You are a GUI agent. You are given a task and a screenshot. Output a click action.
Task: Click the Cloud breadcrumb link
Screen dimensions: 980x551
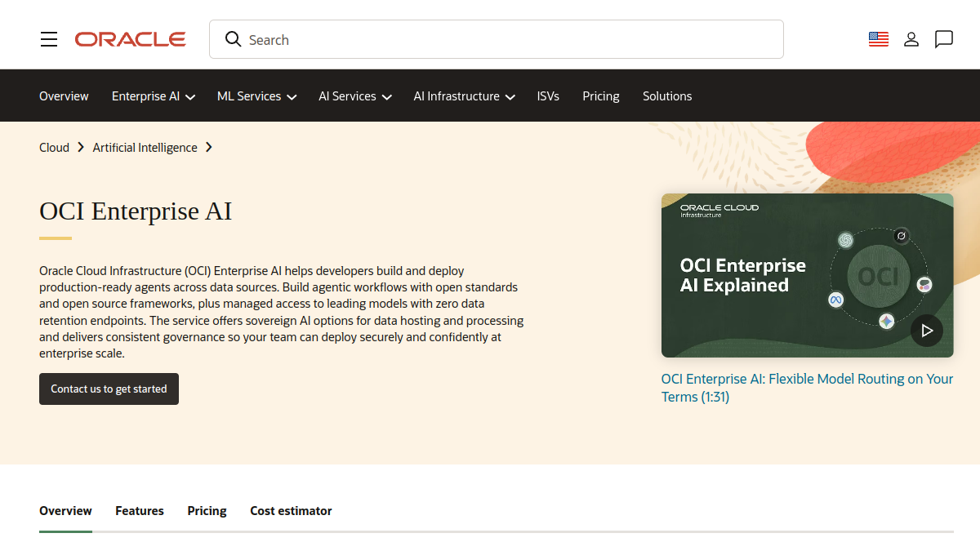tap(54, 148)
